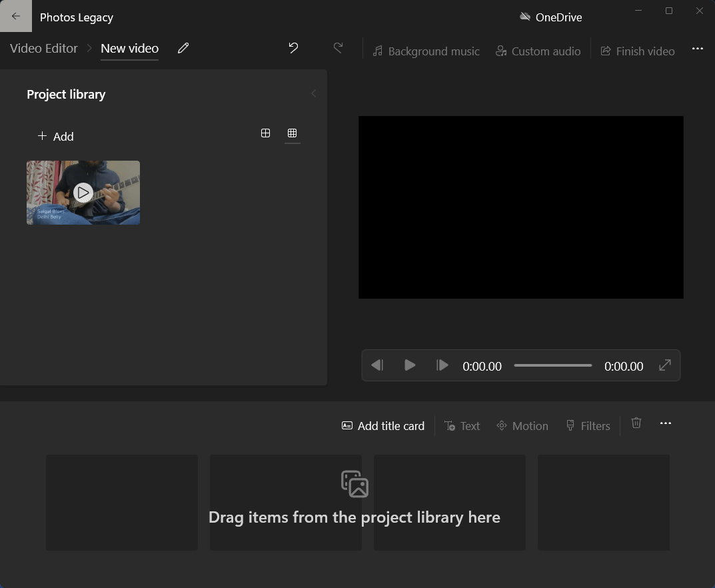Go back to Video Editor from breadcrumb

click(x=43, y=48)
